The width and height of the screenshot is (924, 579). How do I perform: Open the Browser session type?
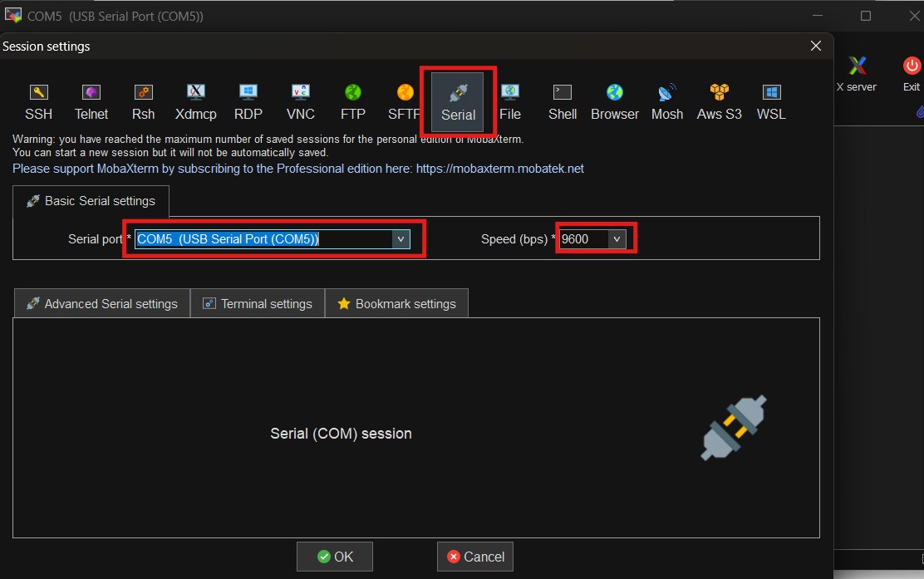pos(615,102)
